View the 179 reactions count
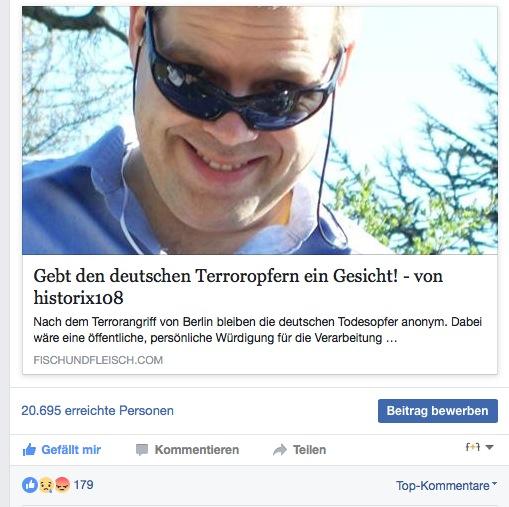Viewport: 509px width, 507px height. click(x=83, y=485)
